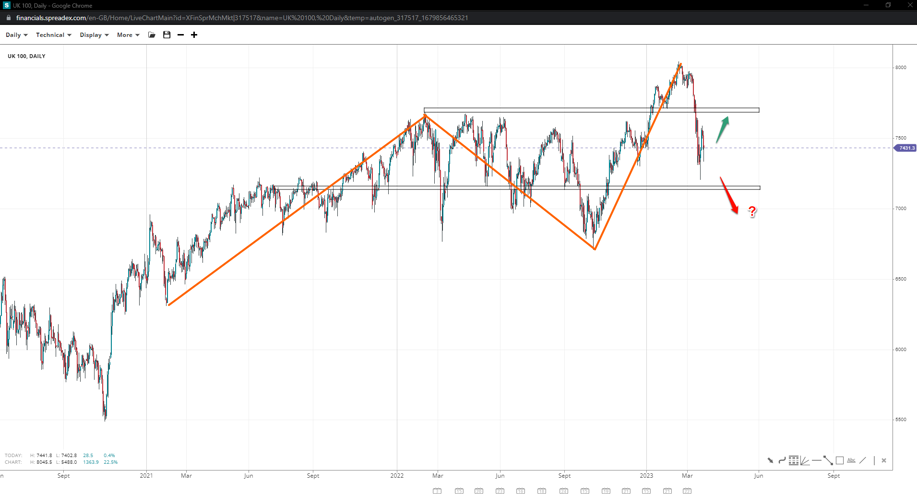
Task: Select the horizontal line drawing tool
Action: click(816, 461)
